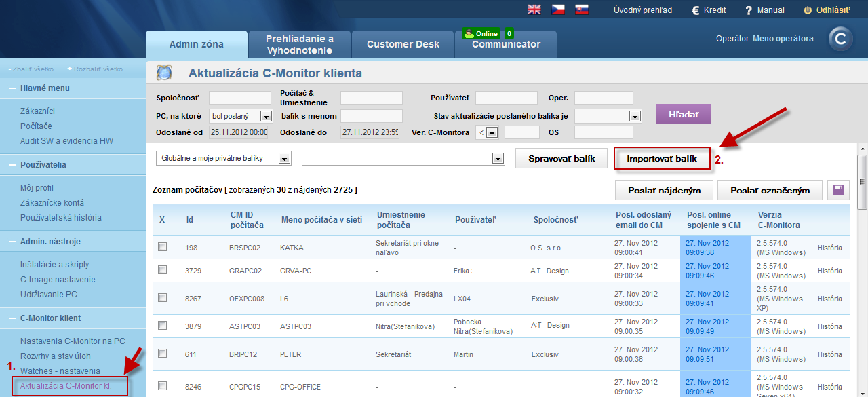Click the OS filter input field

(x=604, y=132)
